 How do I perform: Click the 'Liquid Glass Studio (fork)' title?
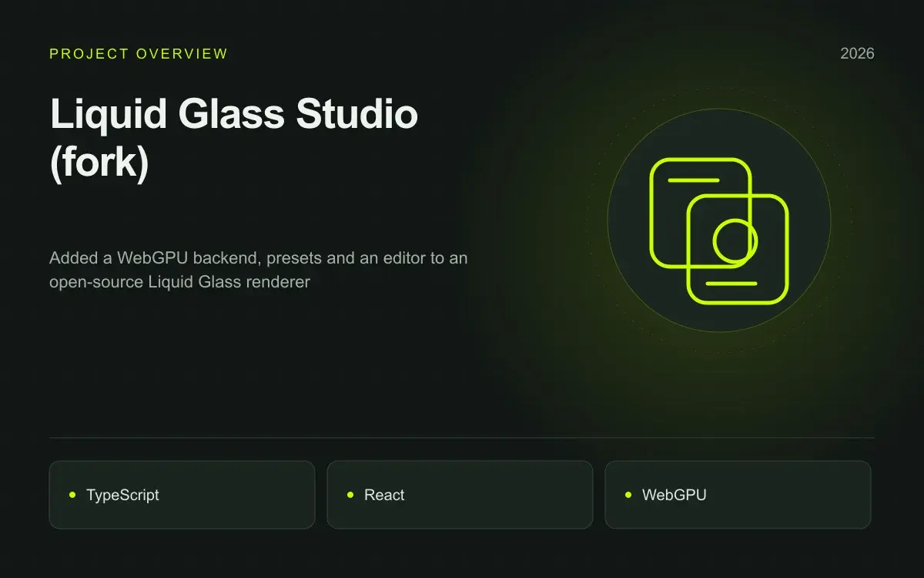tap(234, 140)
